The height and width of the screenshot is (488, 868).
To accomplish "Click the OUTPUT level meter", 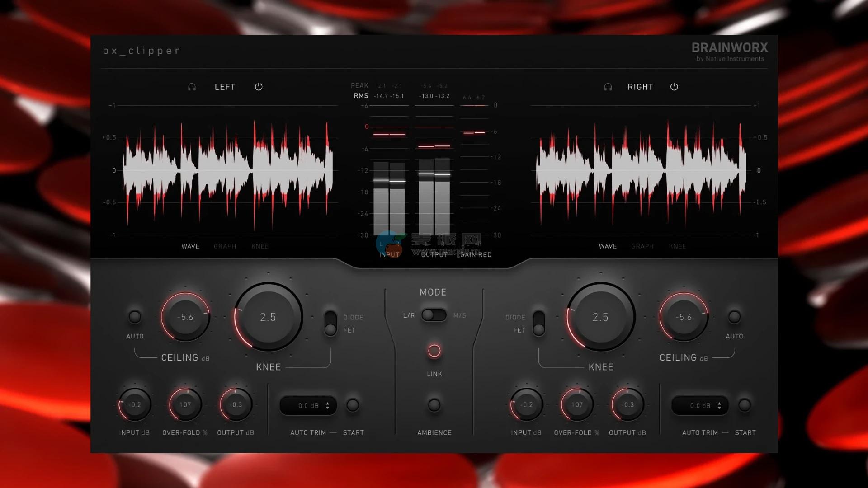I will click(434, 170).
